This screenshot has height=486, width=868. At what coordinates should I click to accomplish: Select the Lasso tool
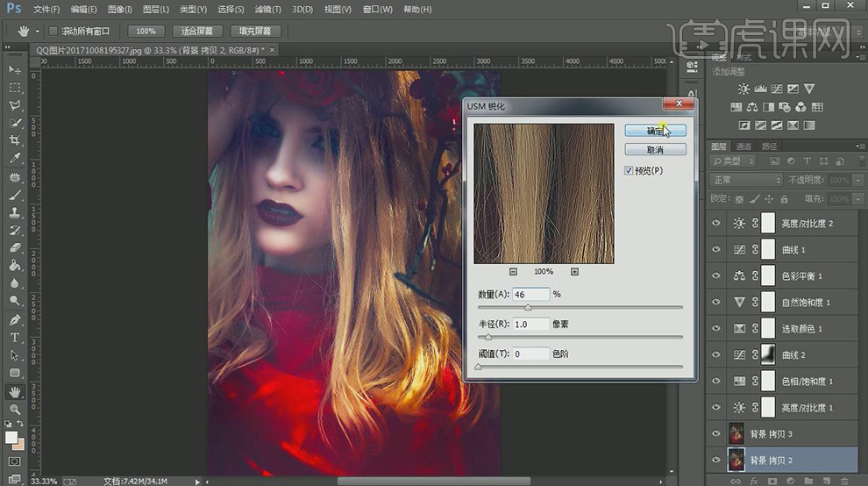pyautogui.click(x=15, y=105)
